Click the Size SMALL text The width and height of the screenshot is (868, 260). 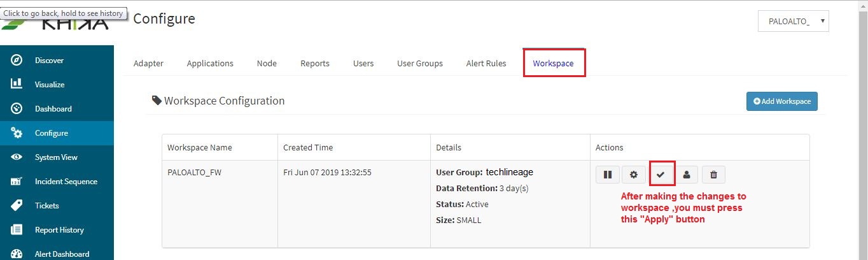pos(459,220)
